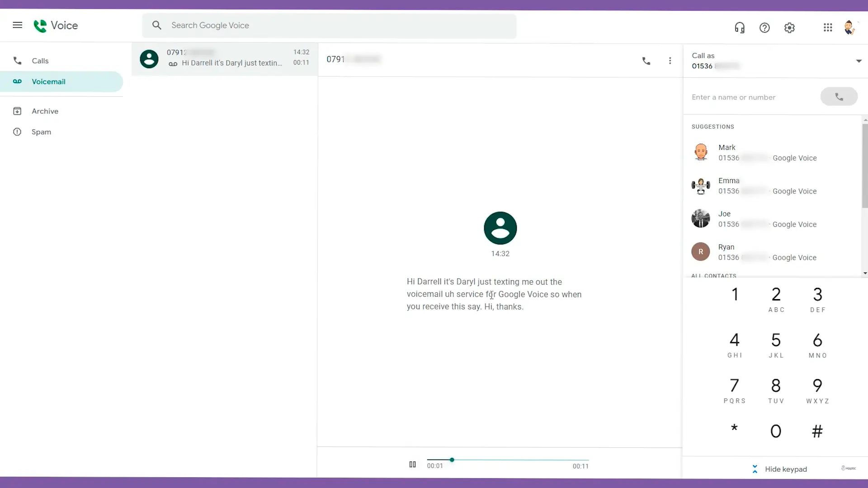Select the Voicemail tab
This screenshot has width=868, height=488.
[61, 81]
